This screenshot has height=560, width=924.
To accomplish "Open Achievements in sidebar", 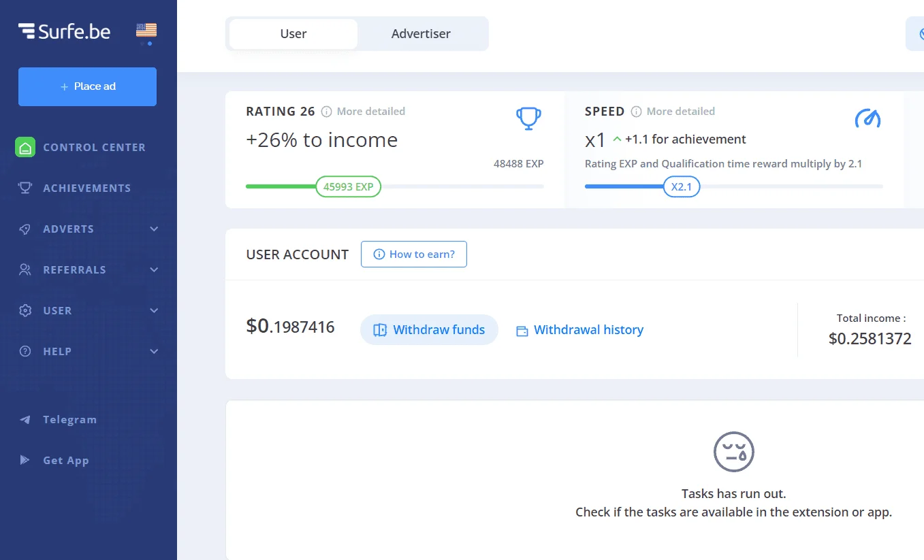I will (x=89, y=188).
